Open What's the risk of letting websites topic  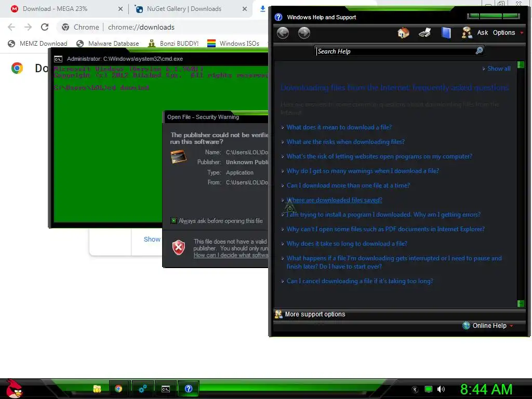(x=379, y=156)
